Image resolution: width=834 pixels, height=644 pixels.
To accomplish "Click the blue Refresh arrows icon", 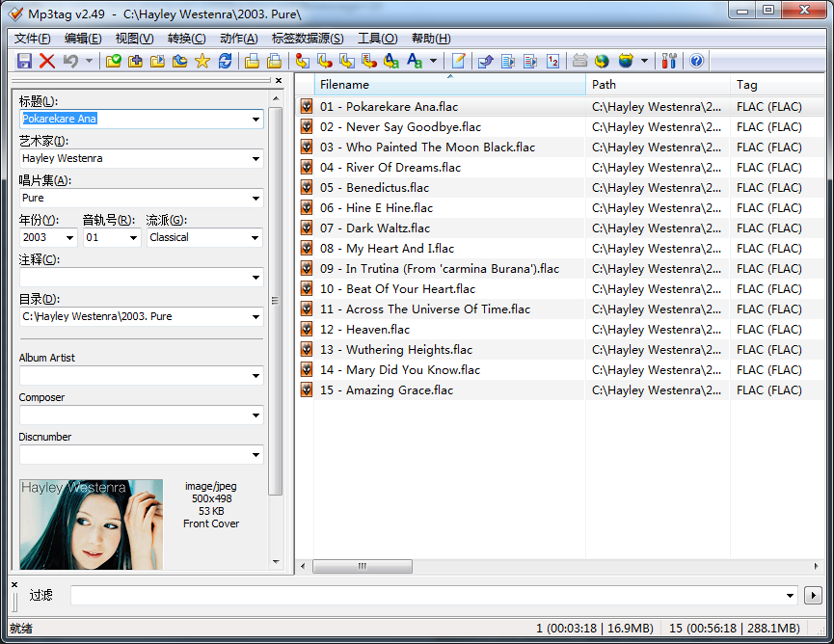I will (x=225, y=61).
